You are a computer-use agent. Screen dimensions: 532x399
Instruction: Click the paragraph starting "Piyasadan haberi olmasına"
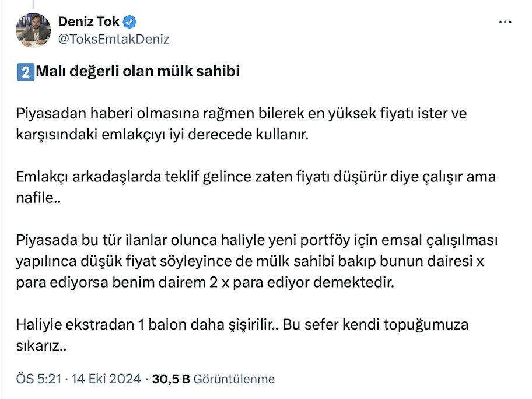pos(242,114)
